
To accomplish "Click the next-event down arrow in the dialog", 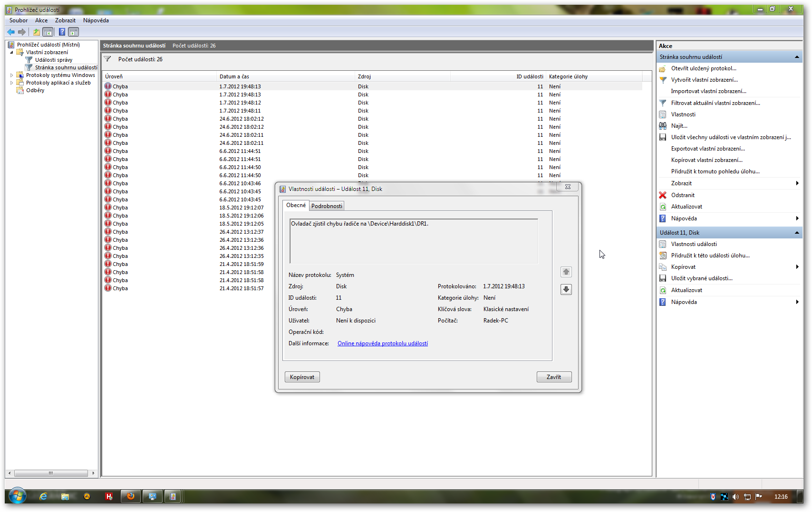I will click(x=566, y=289).
